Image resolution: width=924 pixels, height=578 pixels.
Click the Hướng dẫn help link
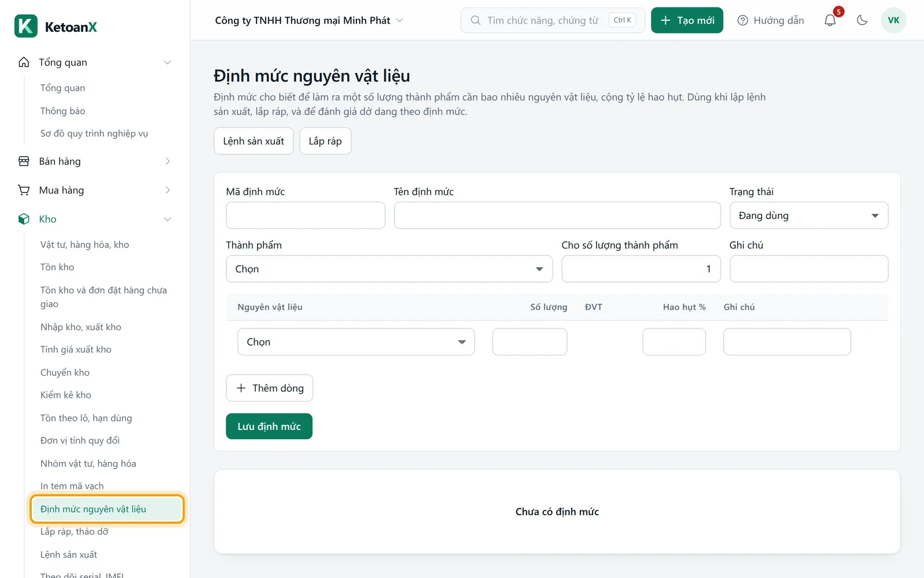click(x=771, y=20)
